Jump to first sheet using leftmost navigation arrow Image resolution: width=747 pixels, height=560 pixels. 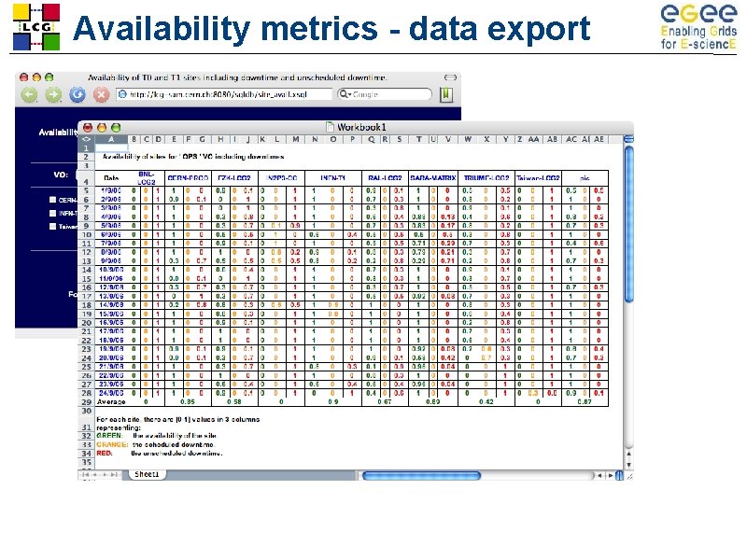point(87,474)
